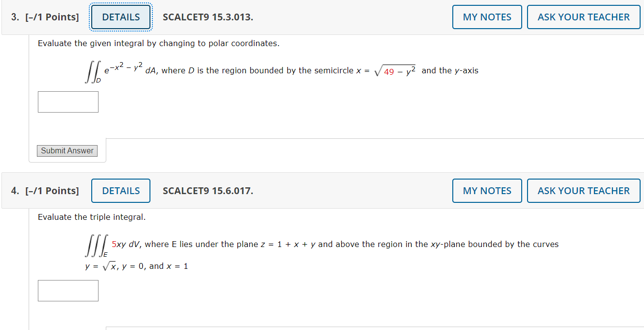The width and height of the screenshot is (644, 330).
Task: Click ASK YOUR TEACHER for question 4
Action: pyautogui.click(x=583, y=190)
